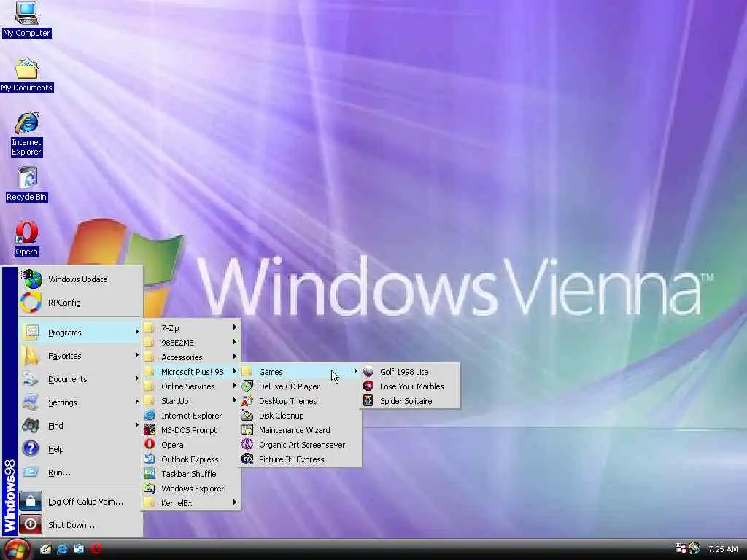
Task: Expand the Settings submenu arrow
Action: 136,402
